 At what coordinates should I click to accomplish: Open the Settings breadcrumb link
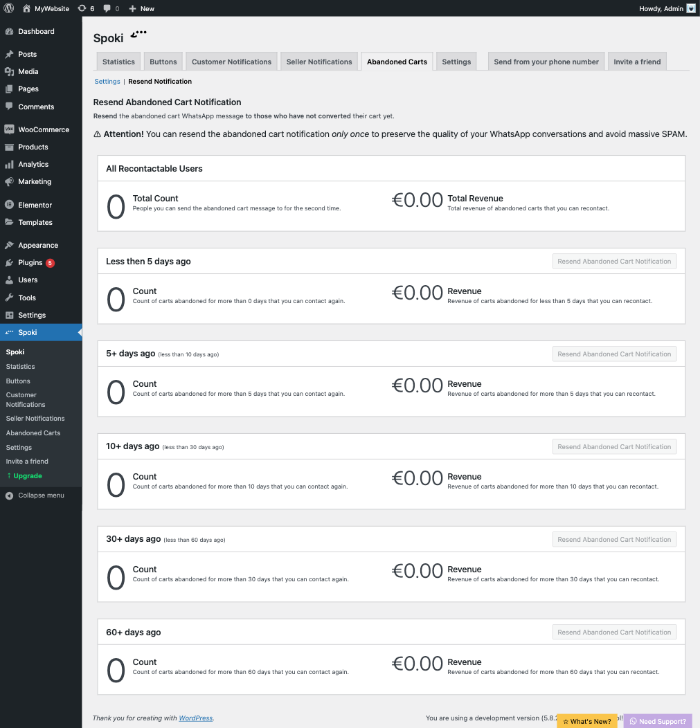[x=107, y=81]
